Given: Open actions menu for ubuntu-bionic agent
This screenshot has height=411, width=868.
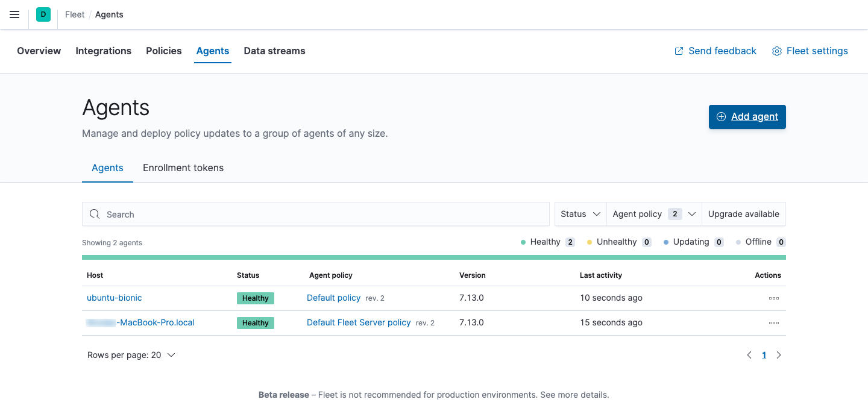Looking at the screenshot, I should point(773,298).
